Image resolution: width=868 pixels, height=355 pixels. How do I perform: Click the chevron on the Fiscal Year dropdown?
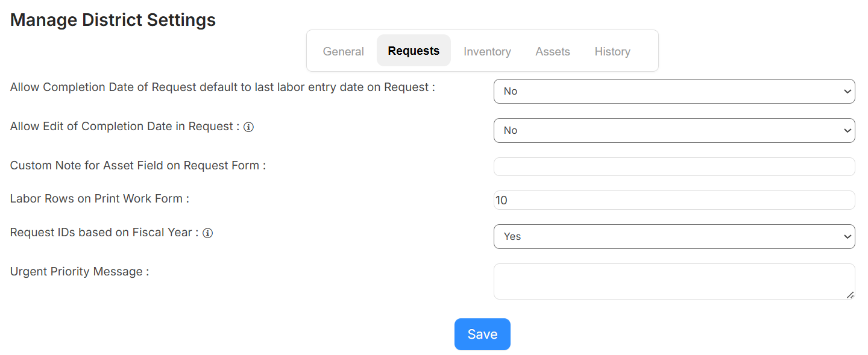[848, 236]
